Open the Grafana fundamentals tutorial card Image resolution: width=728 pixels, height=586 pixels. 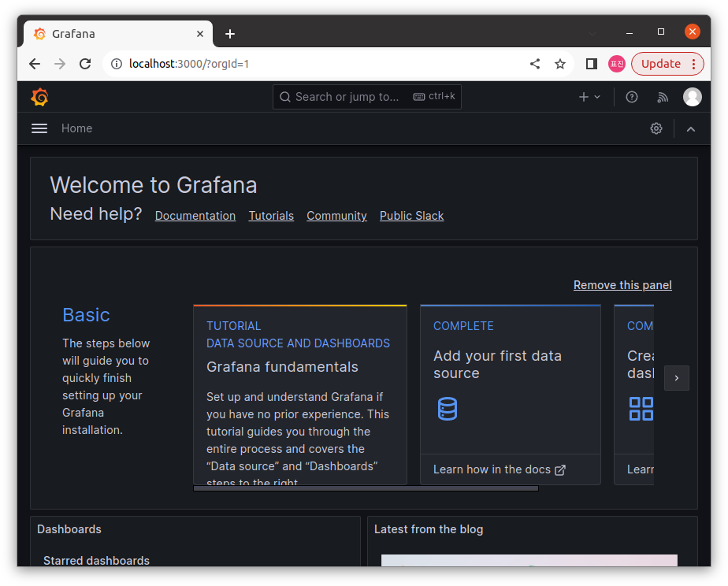tap(300, 395)
